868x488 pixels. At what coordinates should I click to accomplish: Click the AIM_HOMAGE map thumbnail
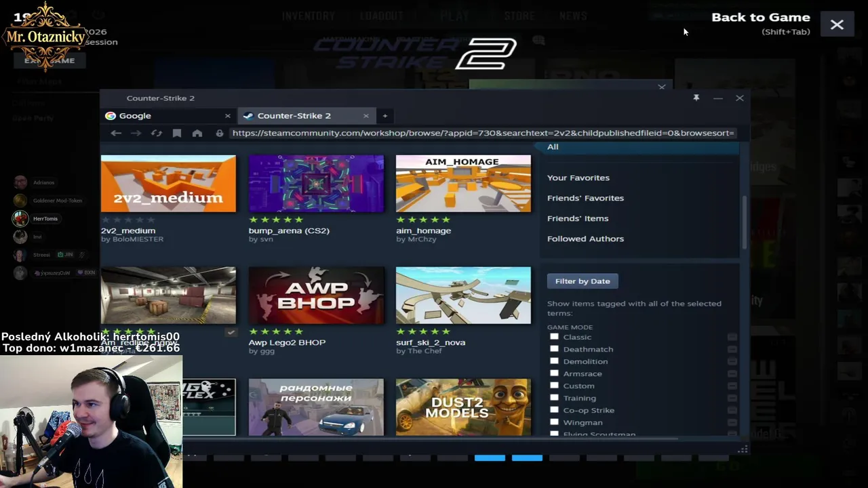tap(463, 184)
